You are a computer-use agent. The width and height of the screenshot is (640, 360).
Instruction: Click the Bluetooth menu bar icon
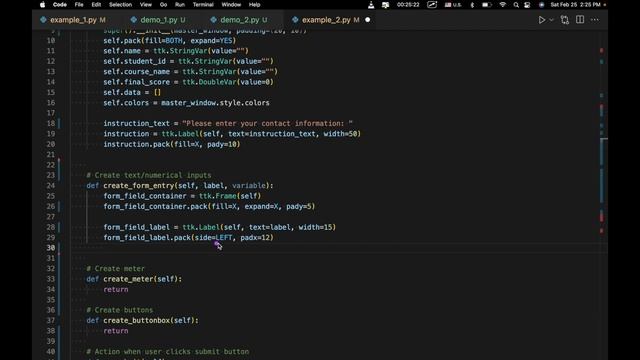coord(472,5)
